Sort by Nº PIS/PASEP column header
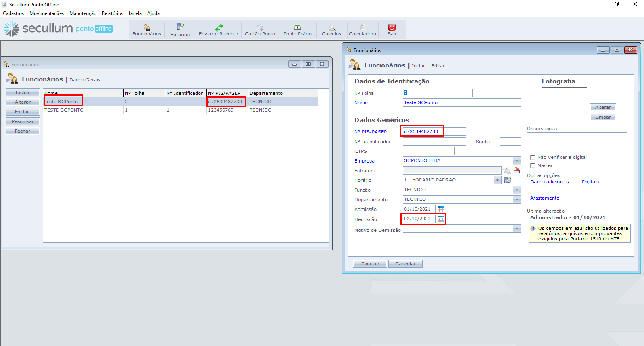This screenshot has height=346, width=644. tap(227, 93)
